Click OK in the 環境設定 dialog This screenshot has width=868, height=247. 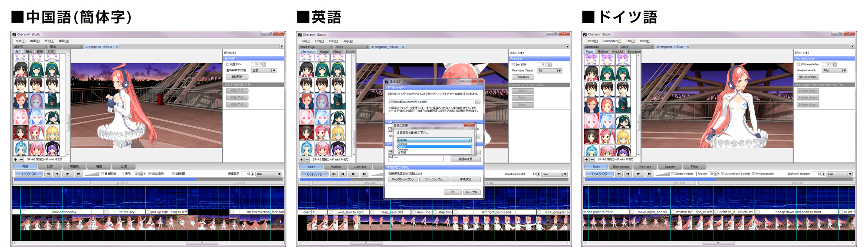tap(452, 192)
